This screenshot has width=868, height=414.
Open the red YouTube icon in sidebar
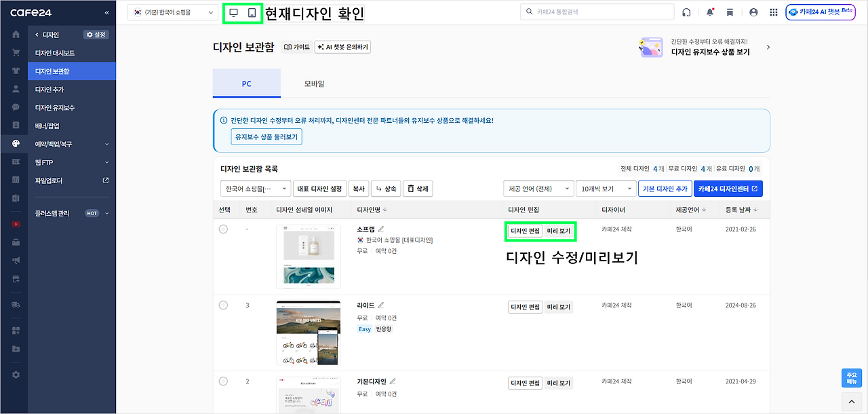[x=16, y=224]
